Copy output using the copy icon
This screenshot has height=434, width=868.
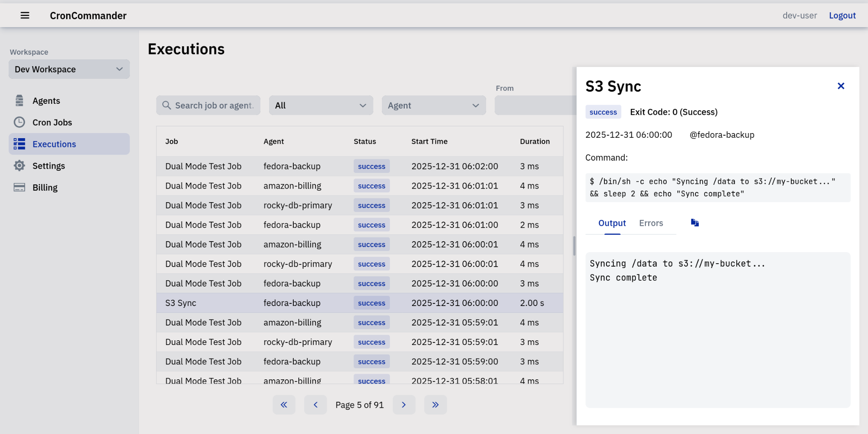point(695,223)
